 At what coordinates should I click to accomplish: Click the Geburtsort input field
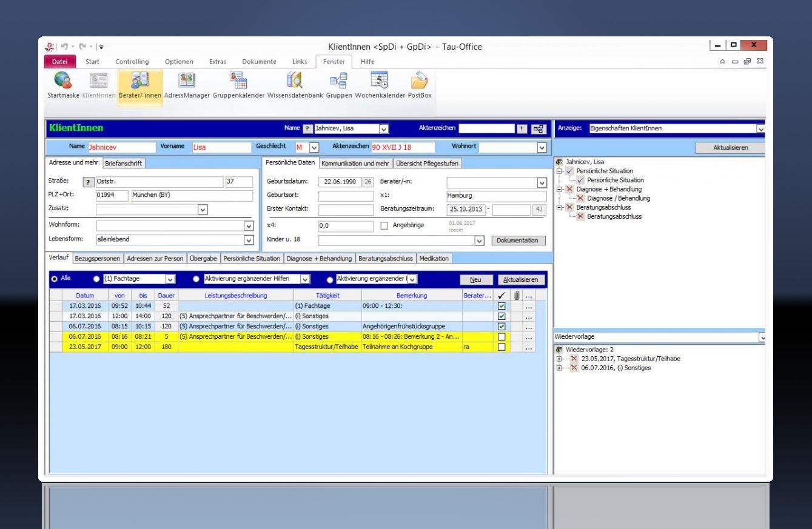346,196
